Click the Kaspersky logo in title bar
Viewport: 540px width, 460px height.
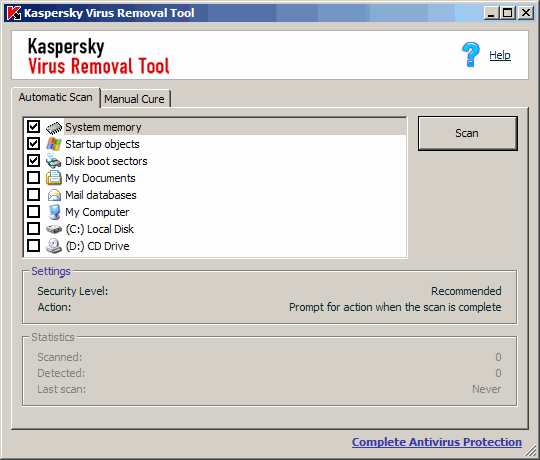click(x=14, y=13)
